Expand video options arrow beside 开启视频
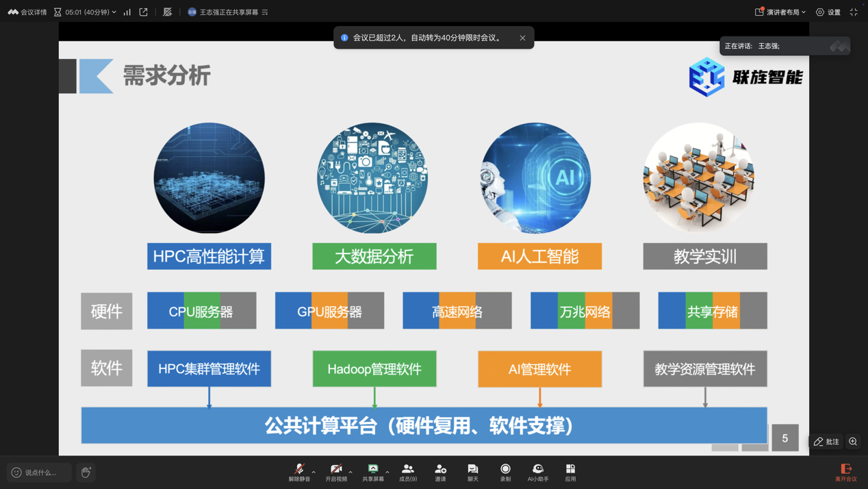The image size is (868, 489). click(350, 472)
